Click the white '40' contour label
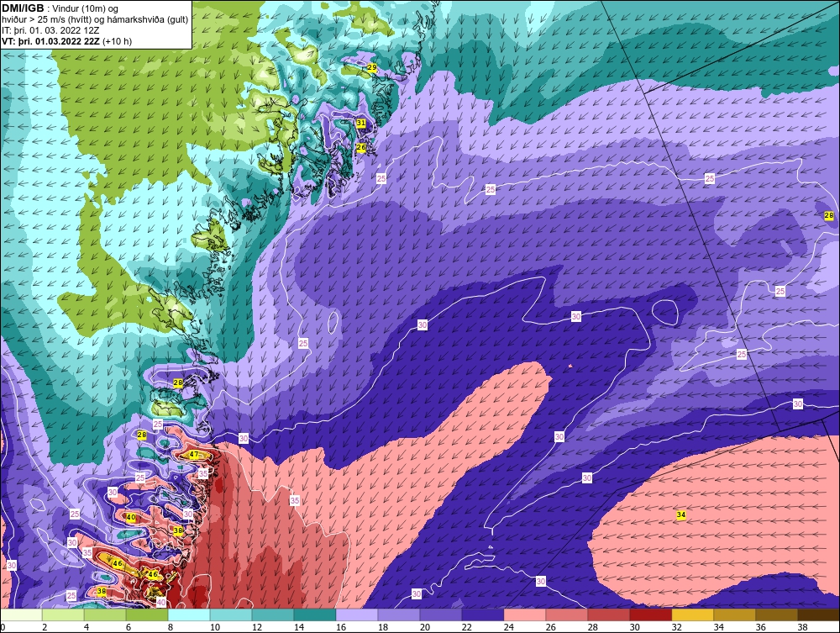This screenshot has width=840, height=633. click(x=160, y=603)
